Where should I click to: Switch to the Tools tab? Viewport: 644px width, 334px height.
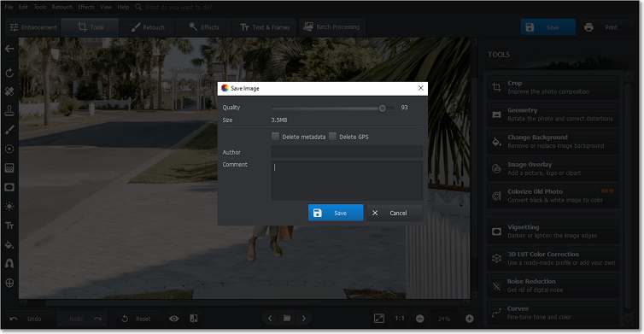click(x=91, y=27)
